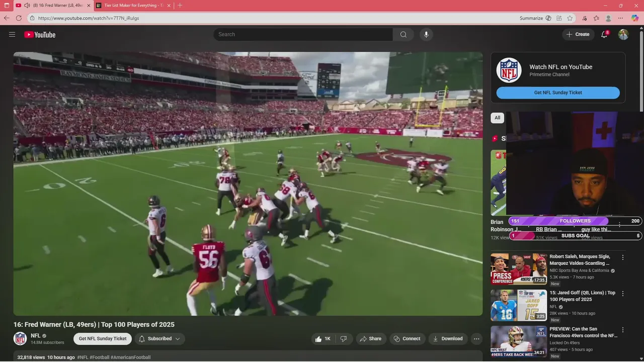Open NFL channel name link
Image resolution: width=644 pixels, height=362 pixels.
click(36, 336)
